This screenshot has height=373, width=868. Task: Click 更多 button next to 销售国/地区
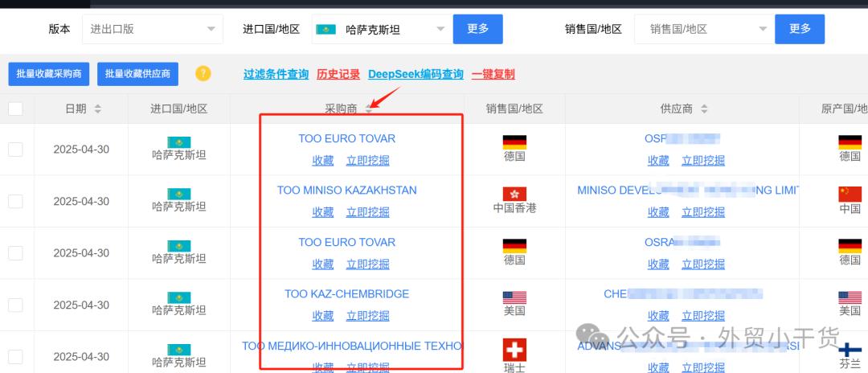(x=800, y=29)
